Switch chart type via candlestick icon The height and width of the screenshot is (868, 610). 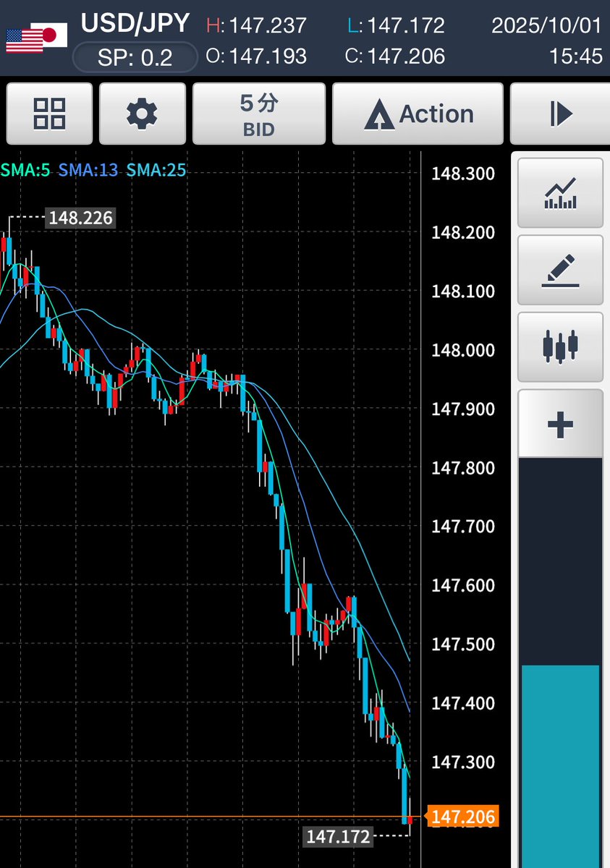[x=561, y=347]
